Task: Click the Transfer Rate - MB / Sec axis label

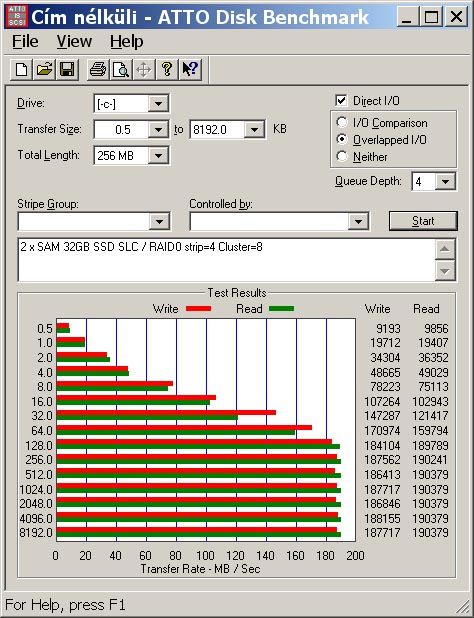Action: (x=200, y=569)
